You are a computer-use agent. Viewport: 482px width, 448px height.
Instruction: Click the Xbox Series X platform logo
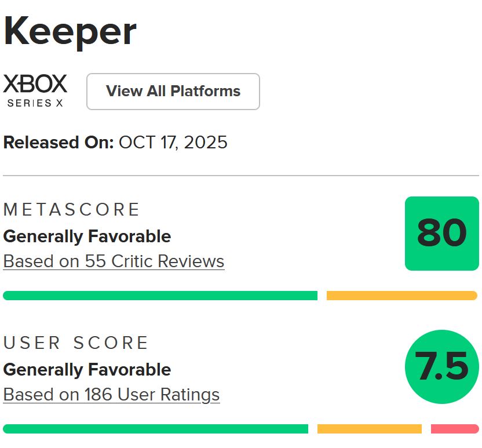click(x=35, y=90)
